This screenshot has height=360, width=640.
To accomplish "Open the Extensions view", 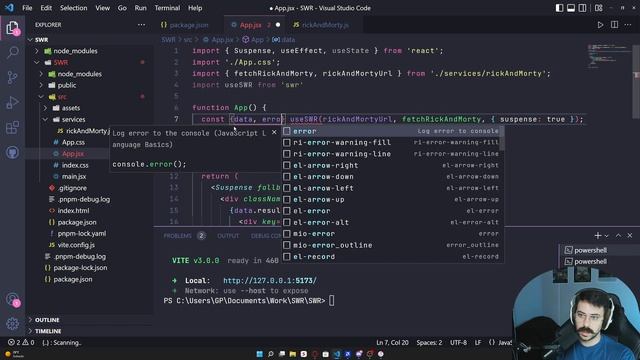I will [12, 128].
